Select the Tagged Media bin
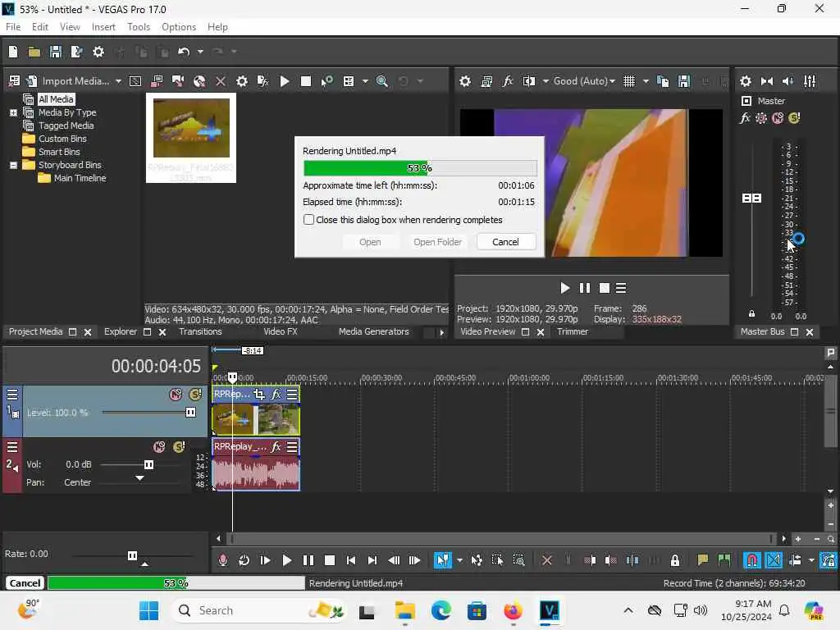The image size is (840, 630). (66, 126)
